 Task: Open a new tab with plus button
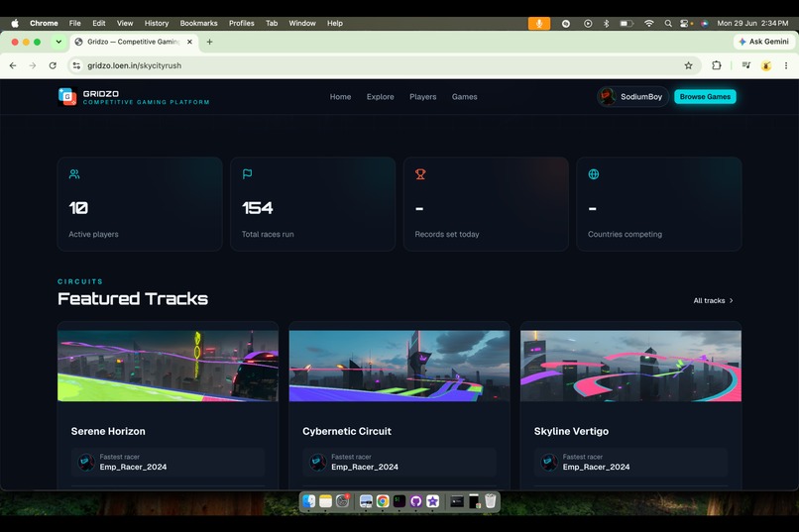209,42
